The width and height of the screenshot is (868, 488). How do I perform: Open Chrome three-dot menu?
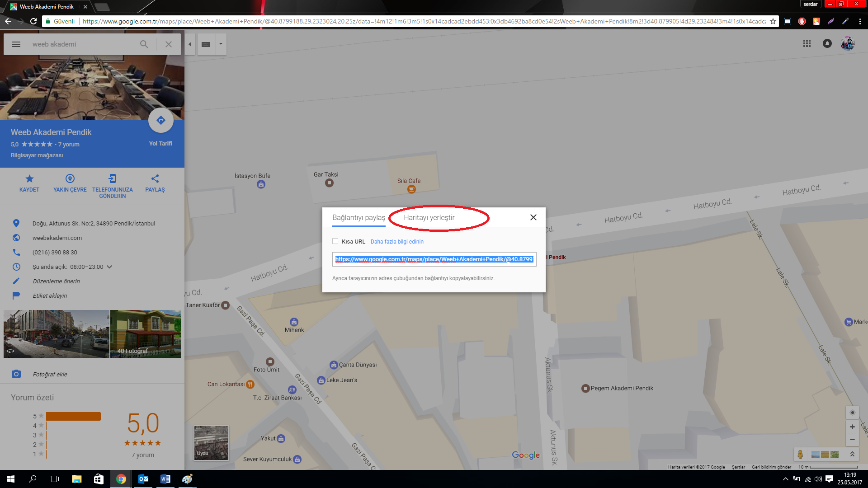pos(860,21)
